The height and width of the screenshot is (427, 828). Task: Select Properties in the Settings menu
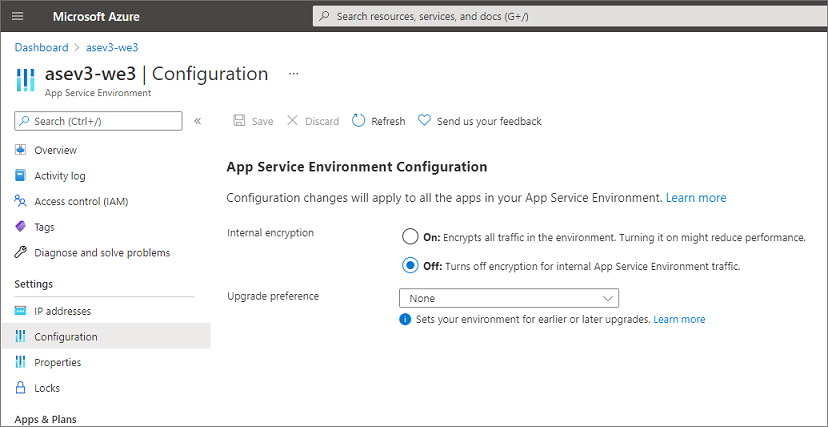pos(57,362)
